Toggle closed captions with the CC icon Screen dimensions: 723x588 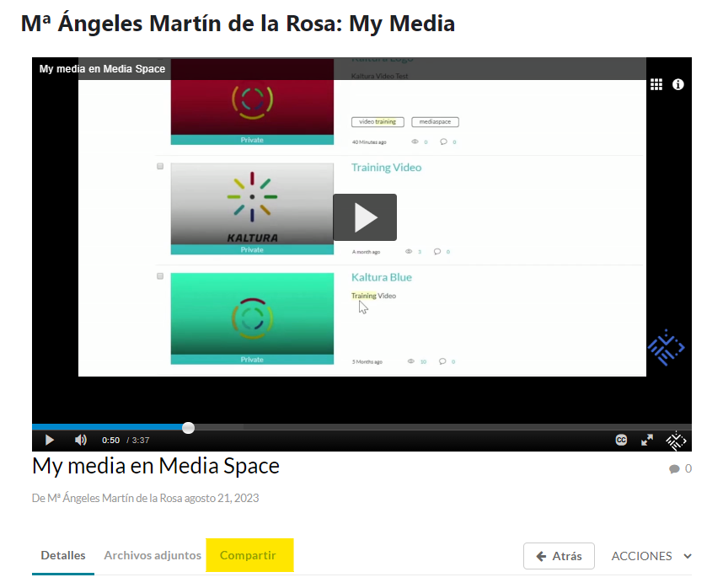coord(621,440)
